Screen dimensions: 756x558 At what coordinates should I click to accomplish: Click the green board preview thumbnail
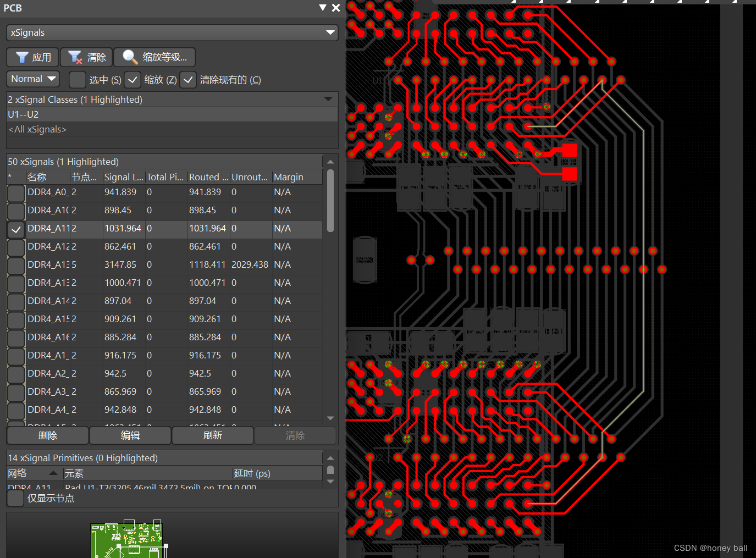(128, 542)
